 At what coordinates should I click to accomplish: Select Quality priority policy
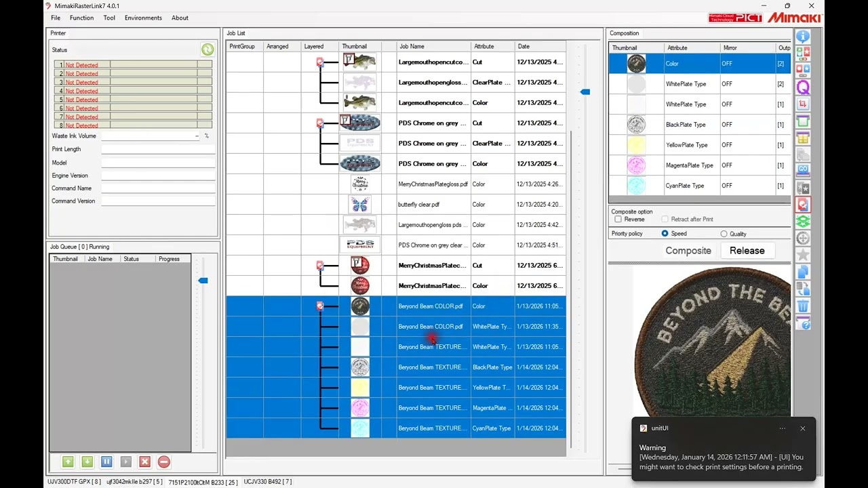pos(724,234)
